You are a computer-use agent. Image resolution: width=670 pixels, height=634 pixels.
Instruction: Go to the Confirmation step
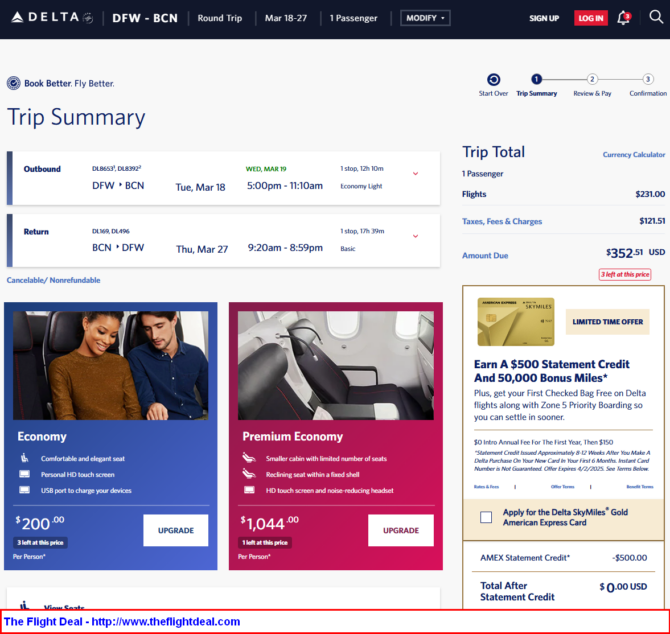(648, 85)
